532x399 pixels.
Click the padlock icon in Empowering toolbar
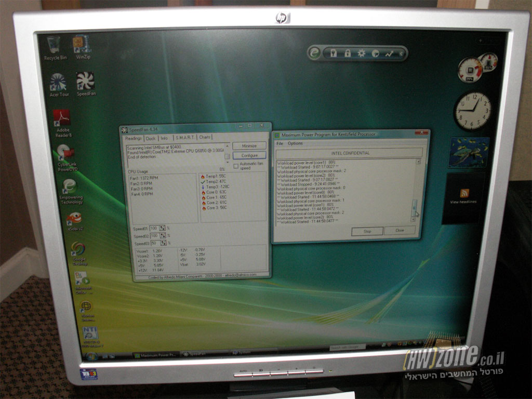click(x=348, y=53)
